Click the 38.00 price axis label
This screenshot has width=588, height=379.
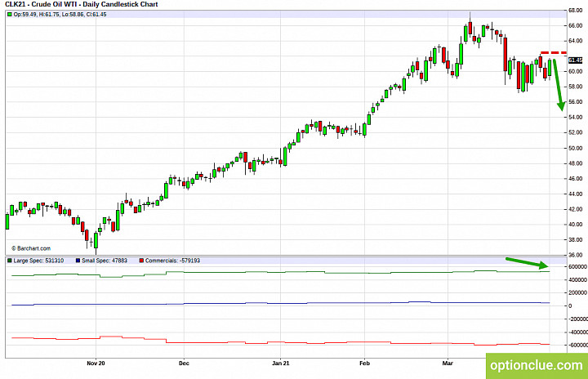click(575, 239)
